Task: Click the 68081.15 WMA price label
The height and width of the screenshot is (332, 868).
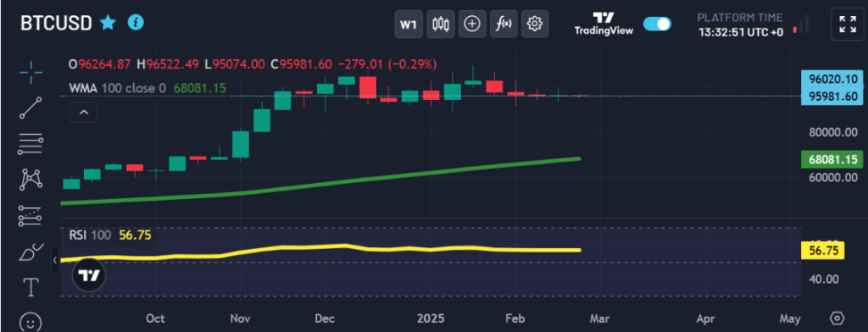Action: pos(832,160)
